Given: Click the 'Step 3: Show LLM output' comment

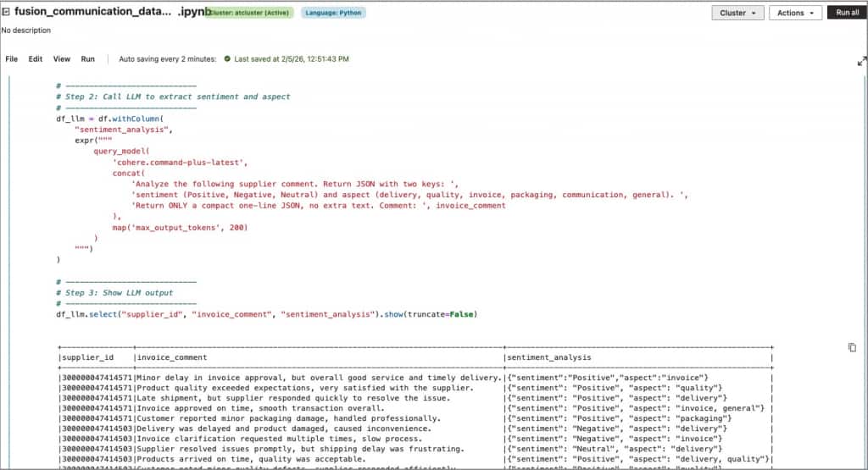Looking at the screenshot, I should [x=114, y=292].
